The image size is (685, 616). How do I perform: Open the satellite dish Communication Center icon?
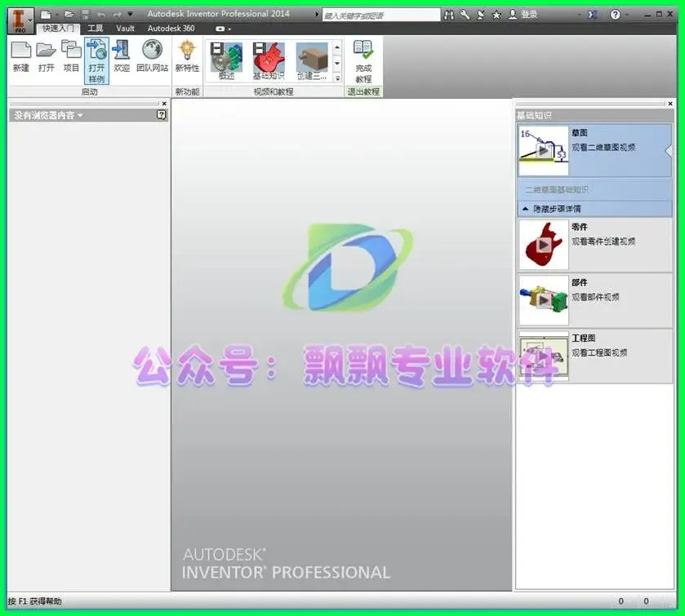click(x=481, y=15)
